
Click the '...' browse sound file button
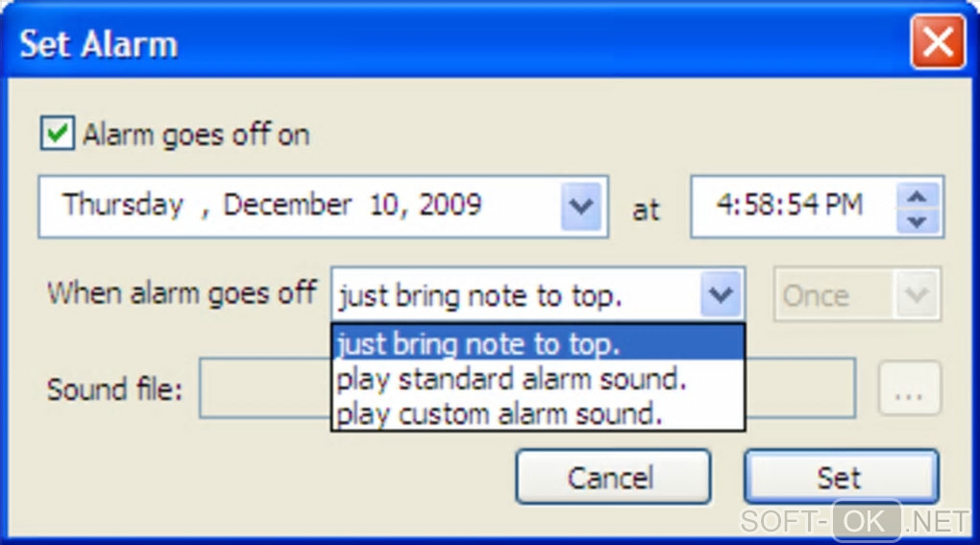(908, 390)
